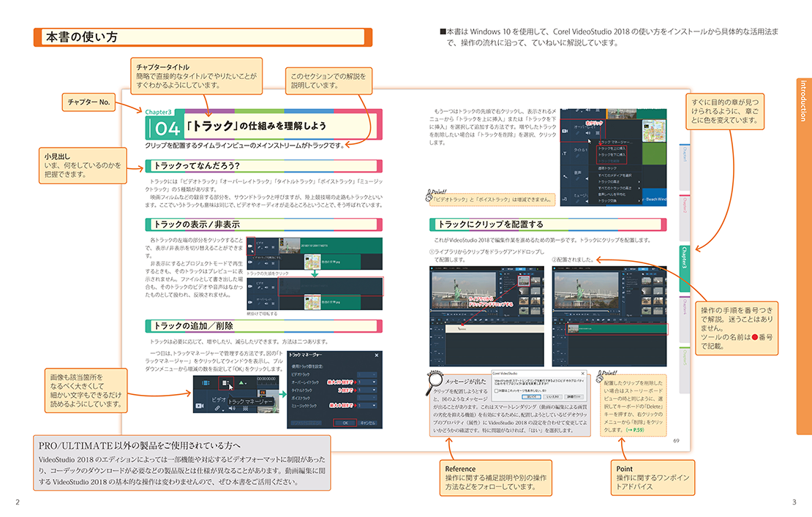Click the chain link icon under ビデオ label
Image resolution: width=812 pixels, height=517 pixels.
[x=217, y=409]
